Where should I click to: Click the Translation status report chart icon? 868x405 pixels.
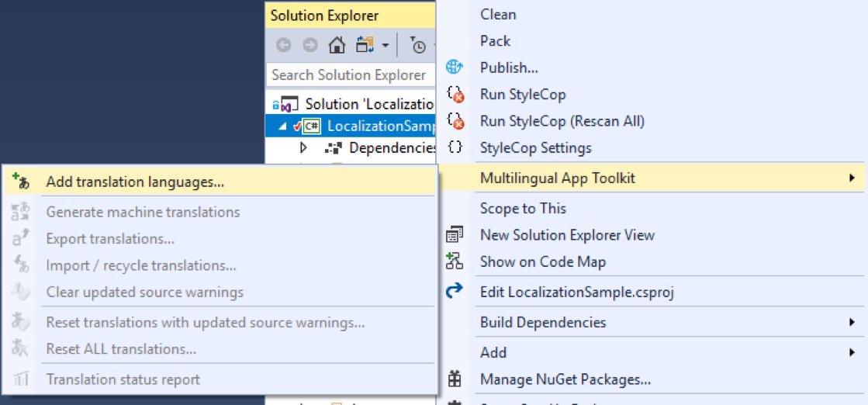[x=20, y=379]
